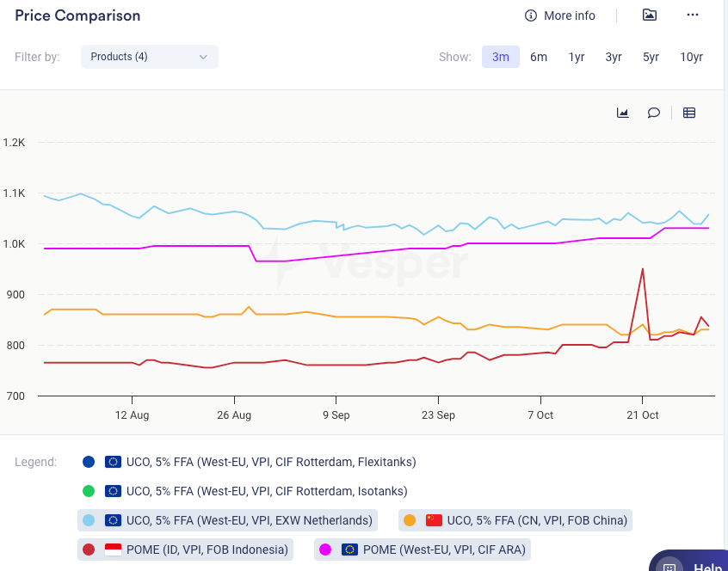Open the Help chat widget
This screenshot has width=728, height=571.
[690, 562]
